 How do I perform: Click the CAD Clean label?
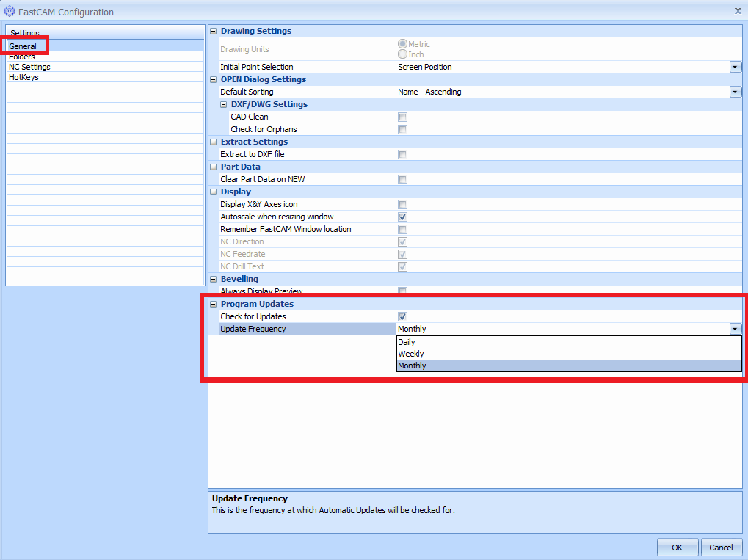[249, 117]
